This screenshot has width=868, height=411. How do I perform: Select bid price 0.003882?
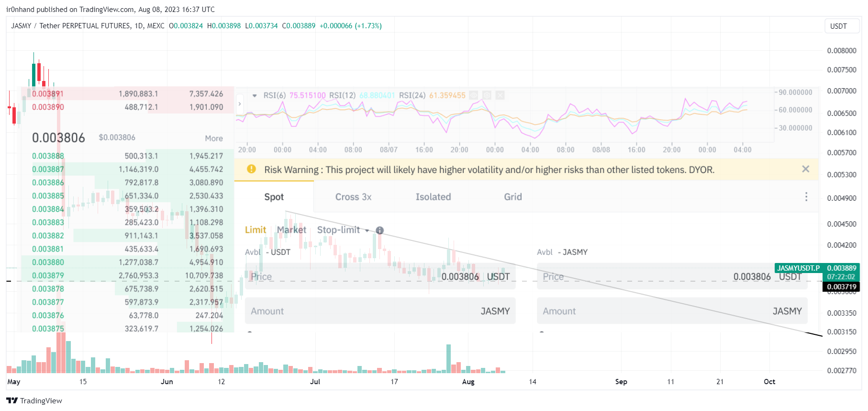(x=48, y=236)
